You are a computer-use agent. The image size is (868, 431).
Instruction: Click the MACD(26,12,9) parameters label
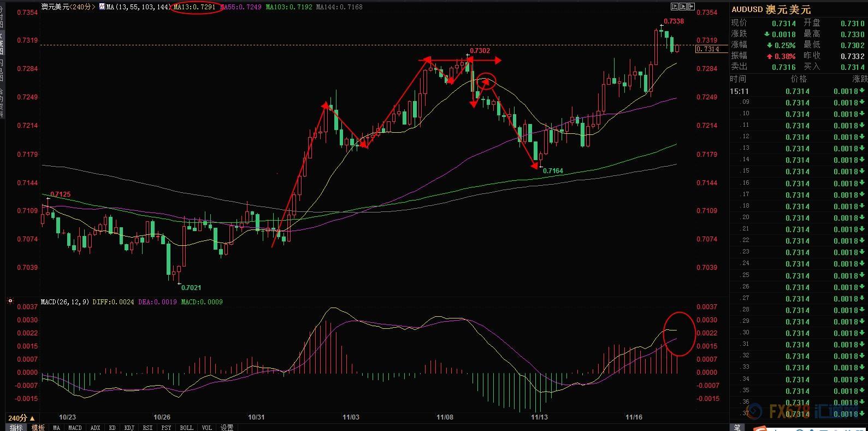click(x=66, y=302)
